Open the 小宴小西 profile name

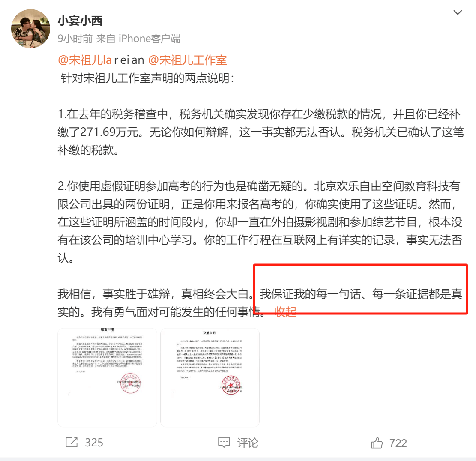point(80,21)
